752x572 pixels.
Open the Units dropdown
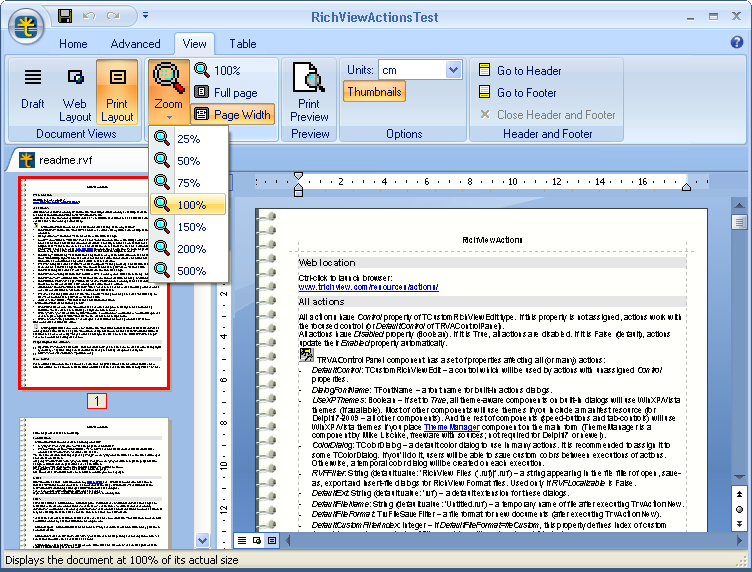(x=452, y=70)
